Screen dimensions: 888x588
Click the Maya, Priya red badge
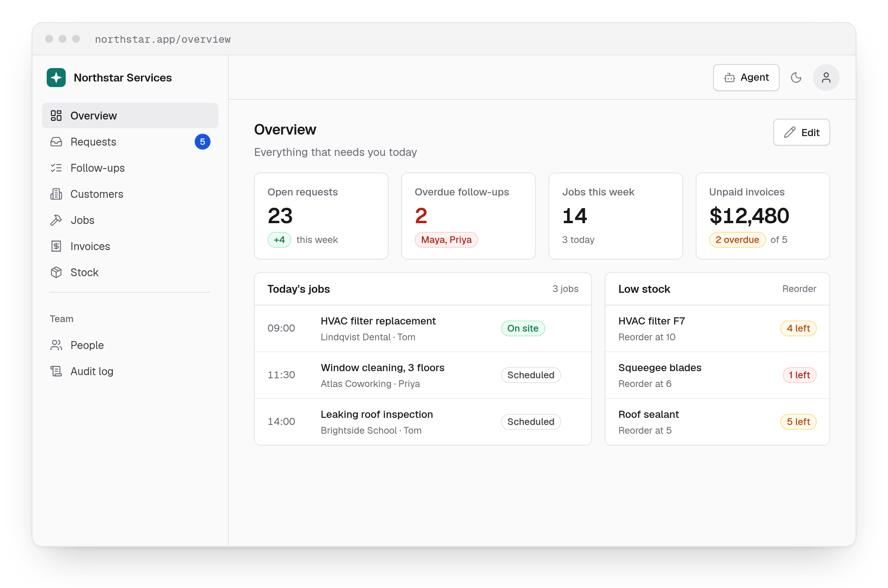pyautogui.click(x=446, y=240)
